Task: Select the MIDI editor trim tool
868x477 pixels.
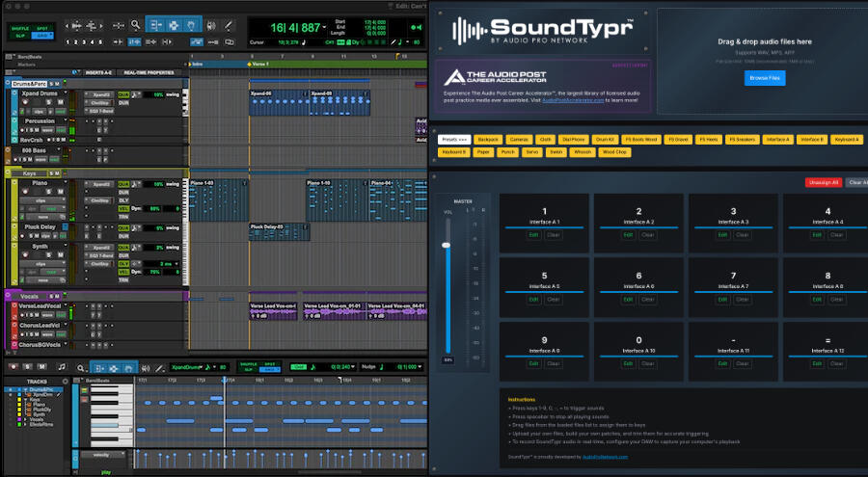Action: pyautogui.click(x=98, y=368)
